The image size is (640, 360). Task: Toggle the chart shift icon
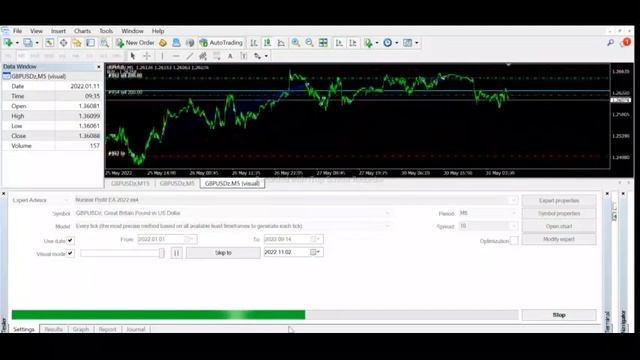353,42
